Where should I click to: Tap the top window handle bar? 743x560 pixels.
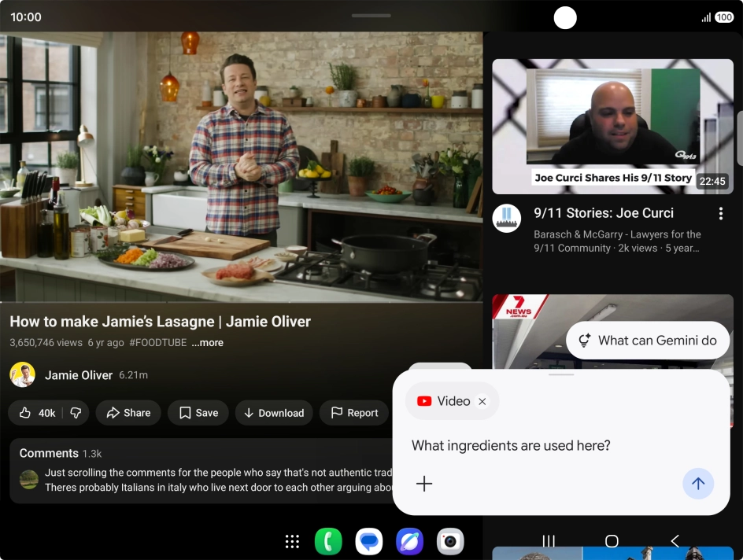tap(371, 15)
